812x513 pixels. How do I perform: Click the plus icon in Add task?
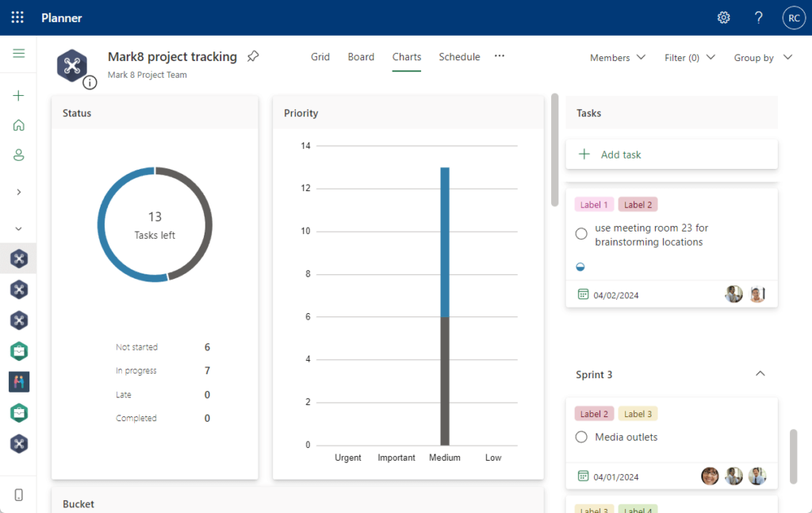click(x=584, y=154)
